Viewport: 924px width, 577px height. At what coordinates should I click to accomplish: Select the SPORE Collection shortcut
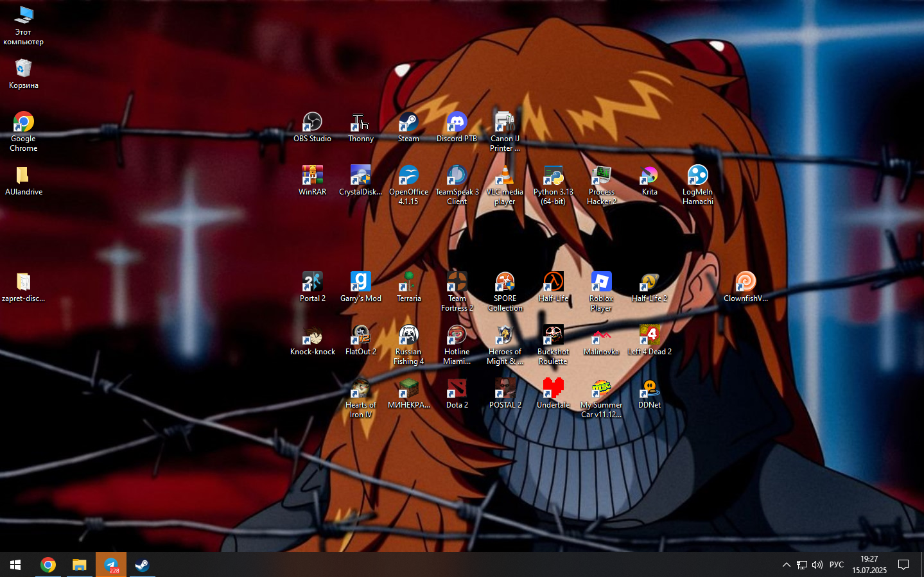pos(505,291)
